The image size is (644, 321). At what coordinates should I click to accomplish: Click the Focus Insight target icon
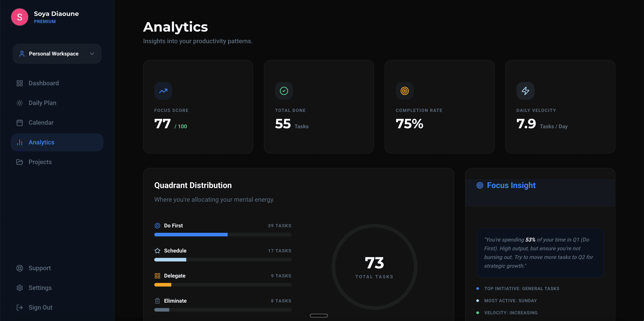[x=479, y=185]
